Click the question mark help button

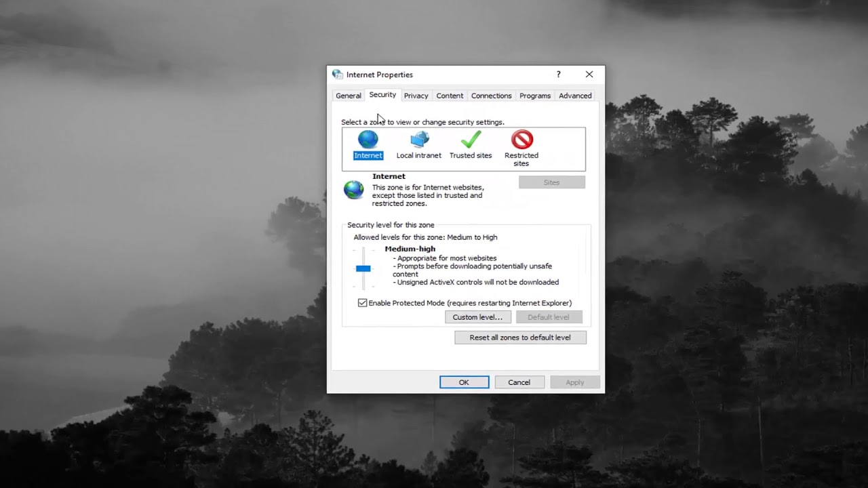tap(559, 75)
